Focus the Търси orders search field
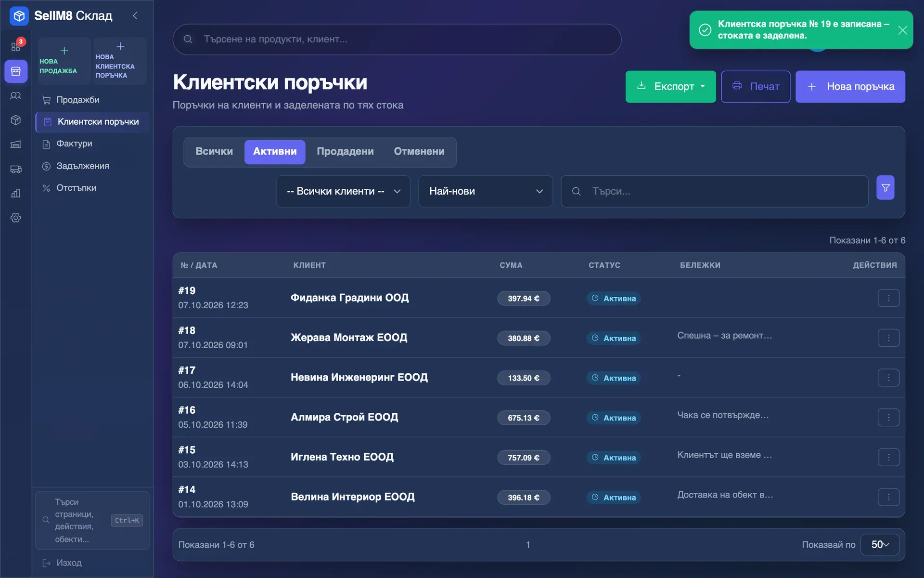Viewport: 924px width, 578px height. point(715,191)
